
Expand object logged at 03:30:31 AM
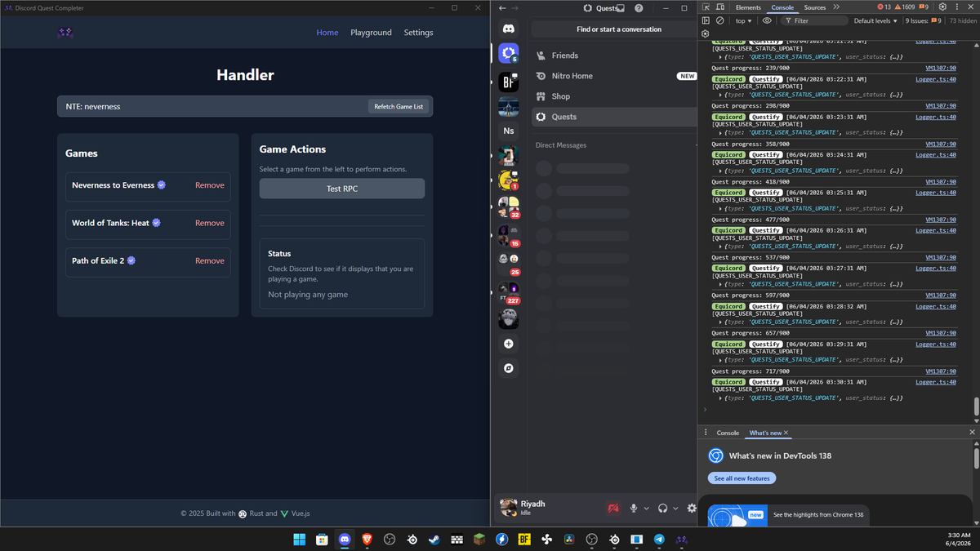(722, 398)
